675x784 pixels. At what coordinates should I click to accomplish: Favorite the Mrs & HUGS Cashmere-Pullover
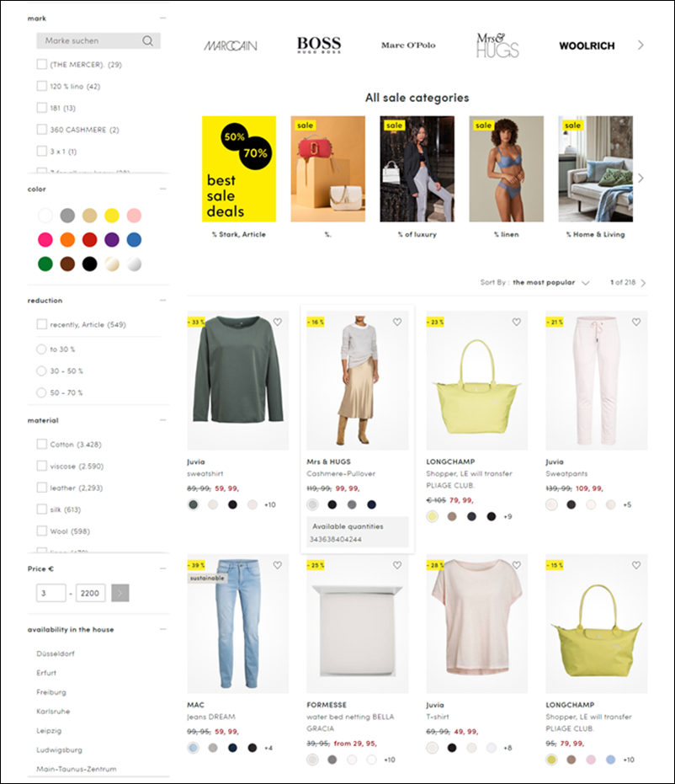[397, 322]
